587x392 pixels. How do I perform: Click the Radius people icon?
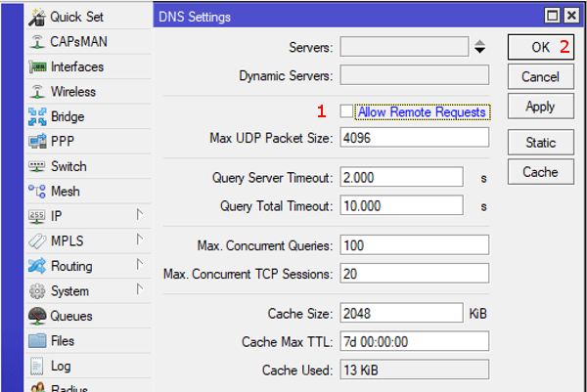click(x=37, y=387)
